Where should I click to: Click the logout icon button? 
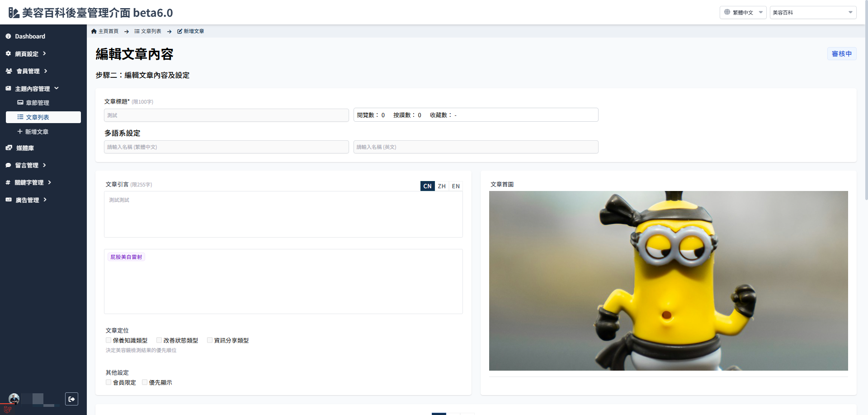[71, 399]
